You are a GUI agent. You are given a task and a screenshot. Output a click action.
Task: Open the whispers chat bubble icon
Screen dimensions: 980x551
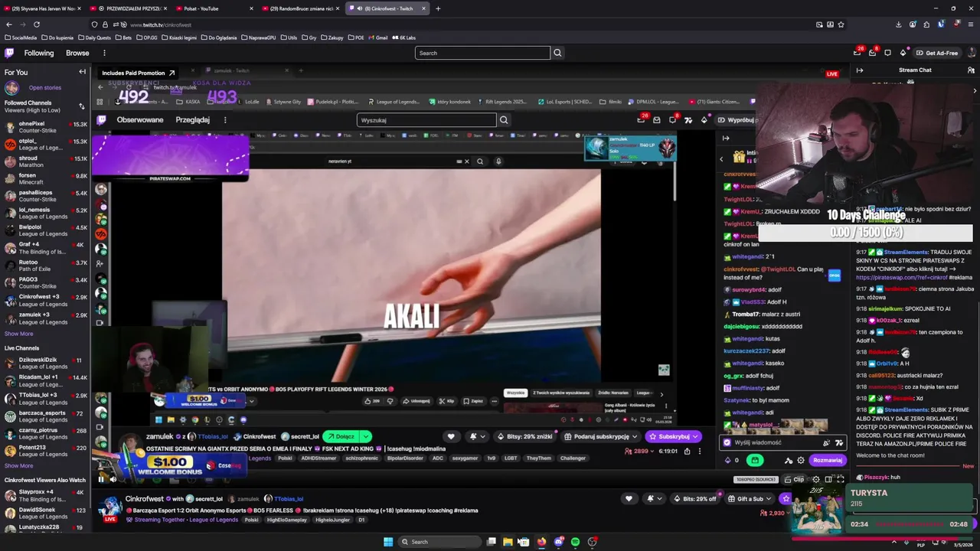click(887, 53)
